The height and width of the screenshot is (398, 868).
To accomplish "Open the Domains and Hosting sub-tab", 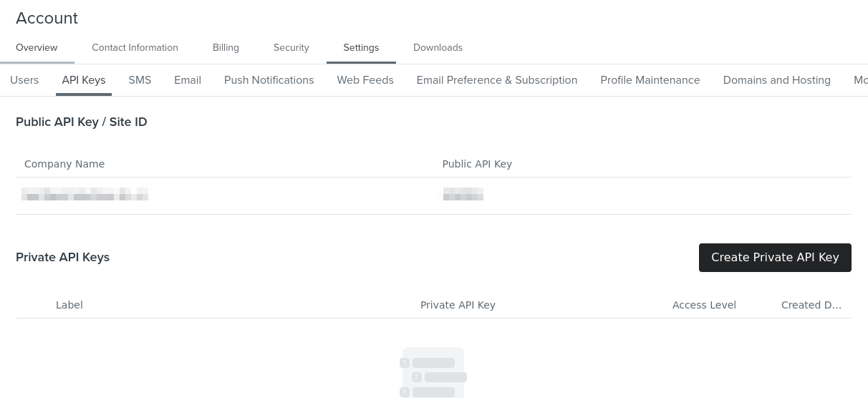I will (776, 80).
